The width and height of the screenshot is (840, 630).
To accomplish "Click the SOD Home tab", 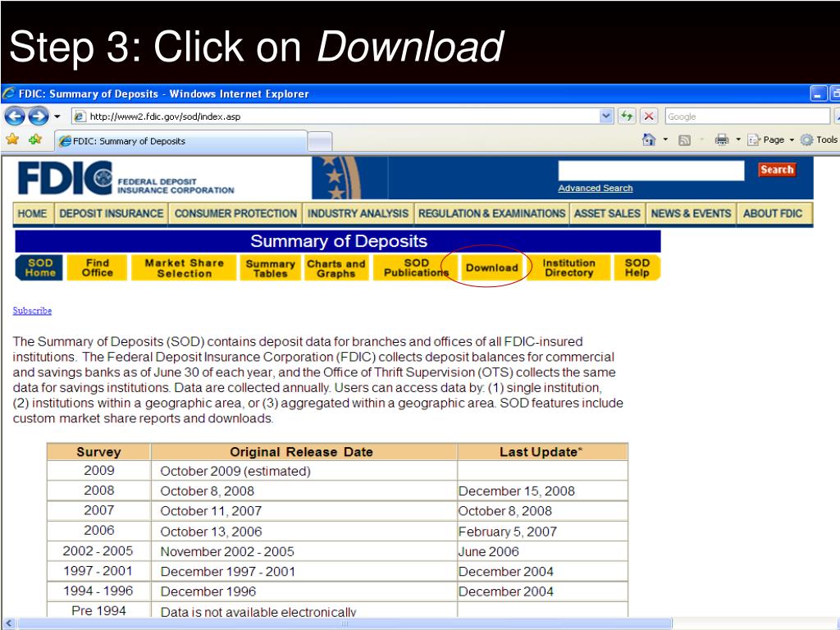I will tap(39, 268).
